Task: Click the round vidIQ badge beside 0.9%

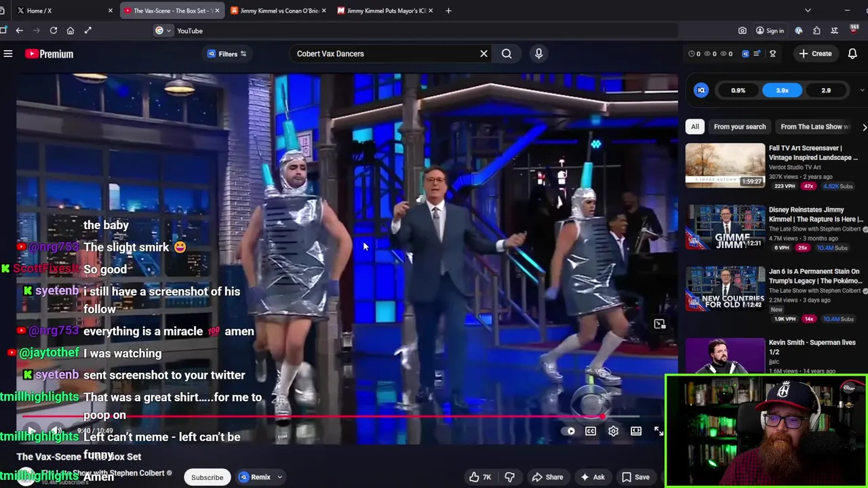Action: [x=701, y=90]
